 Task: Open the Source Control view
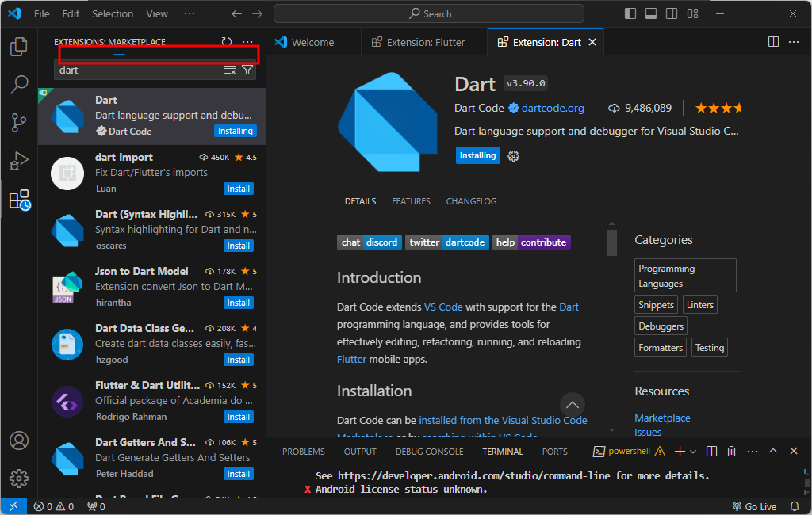click(x=19, y=123)
